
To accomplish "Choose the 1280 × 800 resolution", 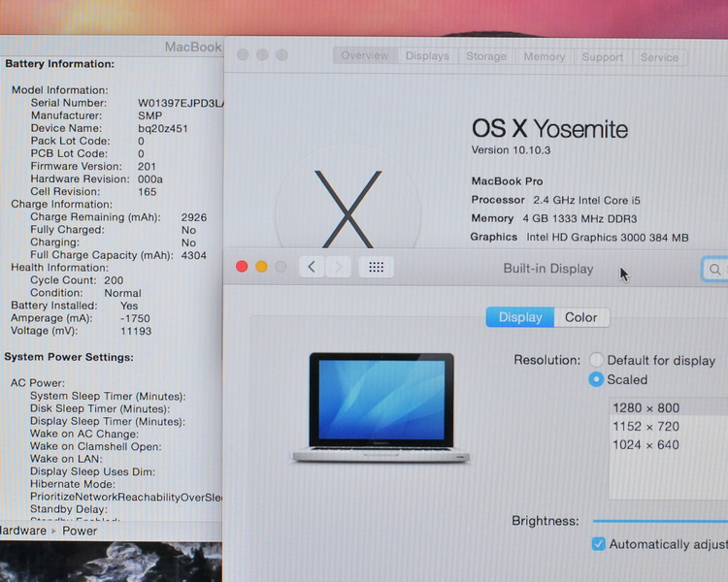I will (x=669, y=408).
